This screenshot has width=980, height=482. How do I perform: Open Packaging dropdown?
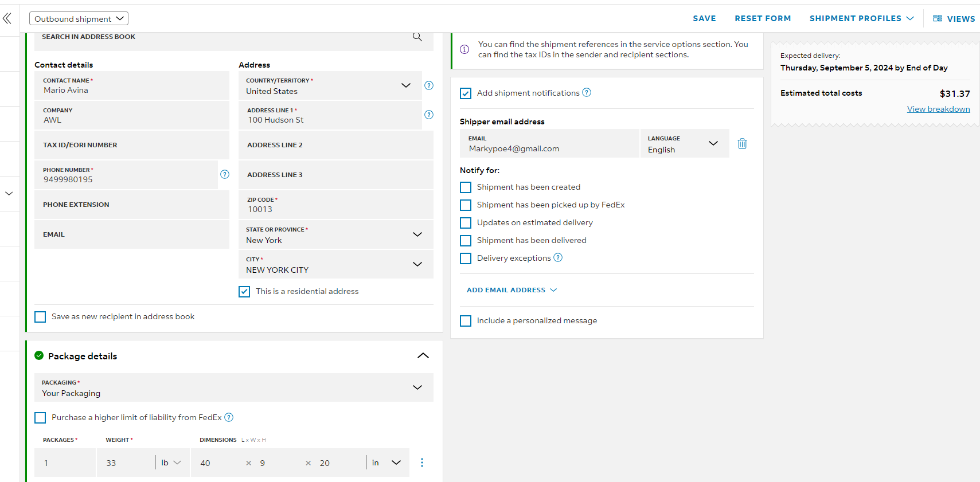234,387
